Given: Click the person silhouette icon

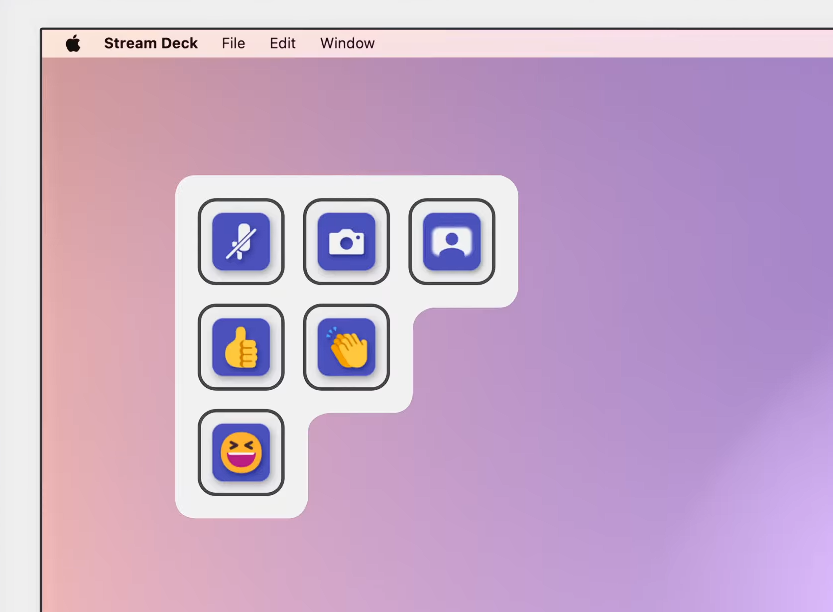Looking at the screenshot, I should (452, 242).
